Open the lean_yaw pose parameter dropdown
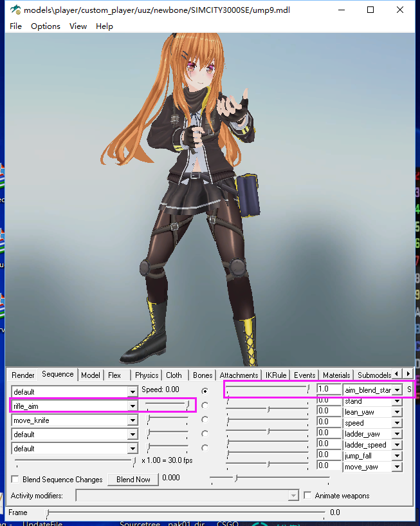The height and width of the screenshot is (526, 420). pyautogui.click(x=397, y=412)
